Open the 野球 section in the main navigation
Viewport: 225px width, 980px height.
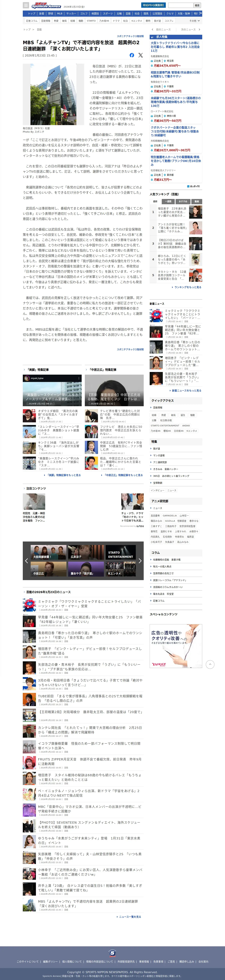(50, 13)
